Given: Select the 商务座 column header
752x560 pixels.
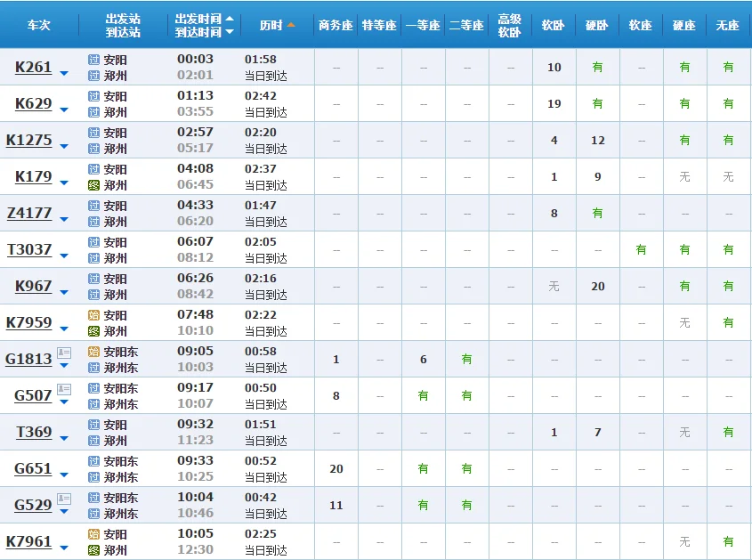Looking at the screenshot, I should (x=336, y=26).
